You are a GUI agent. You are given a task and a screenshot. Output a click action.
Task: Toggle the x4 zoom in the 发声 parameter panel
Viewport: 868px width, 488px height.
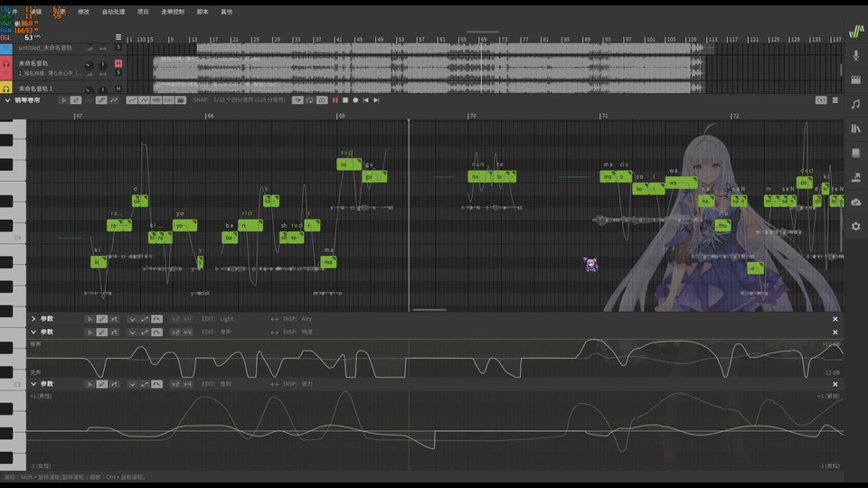188,332
